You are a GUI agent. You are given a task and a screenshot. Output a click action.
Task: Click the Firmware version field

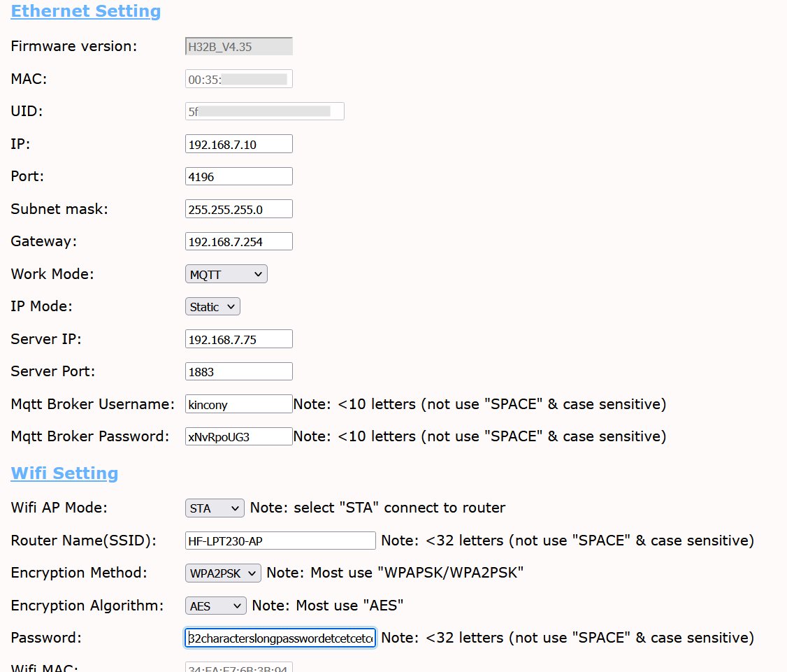pyautogui.click(x=238, y=47)
